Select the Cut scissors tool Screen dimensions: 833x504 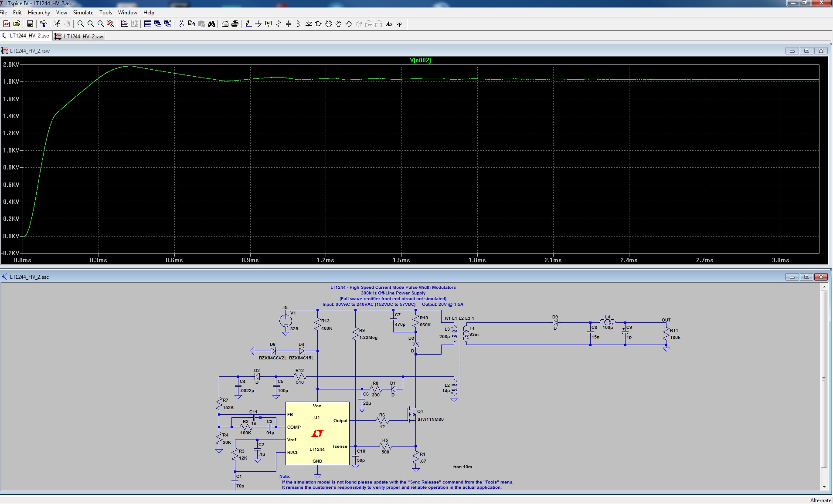[x=181, y=24]
